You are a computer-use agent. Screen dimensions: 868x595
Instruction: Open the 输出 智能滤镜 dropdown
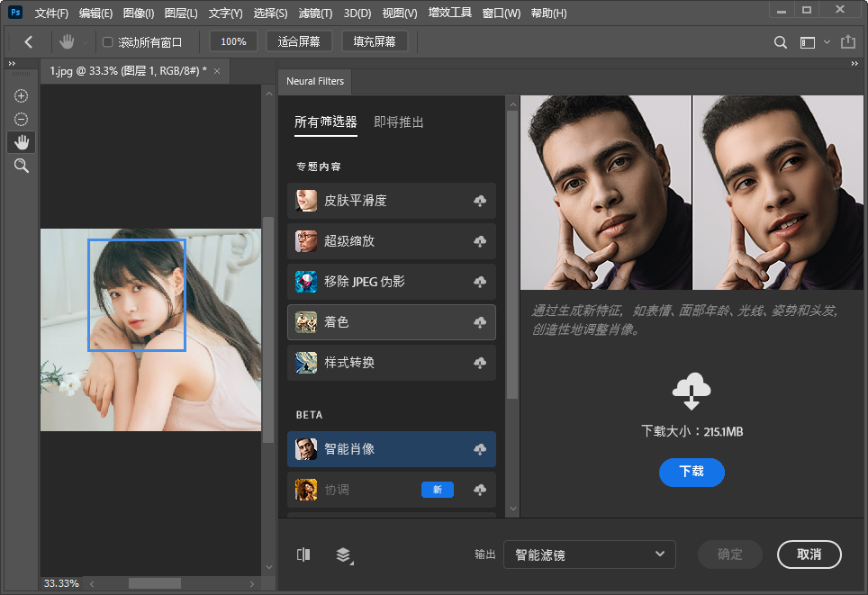click(x=589, y=554)
